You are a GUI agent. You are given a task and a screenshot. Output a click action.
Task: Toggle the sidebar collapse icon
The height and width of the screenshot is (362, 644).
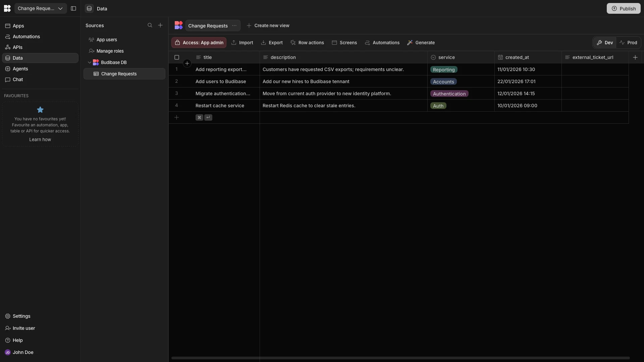pos(73,8)
